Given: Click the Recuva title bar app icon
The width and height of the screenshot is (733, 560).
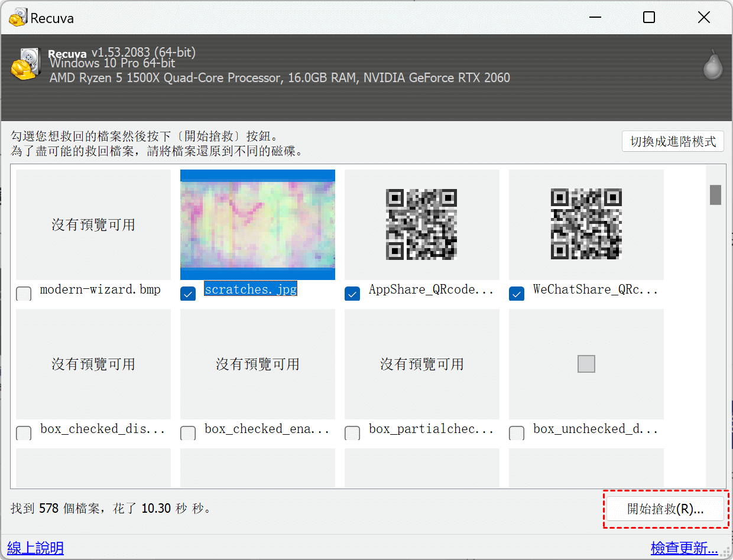Looking at the screenshot, I should pos(18,17).
